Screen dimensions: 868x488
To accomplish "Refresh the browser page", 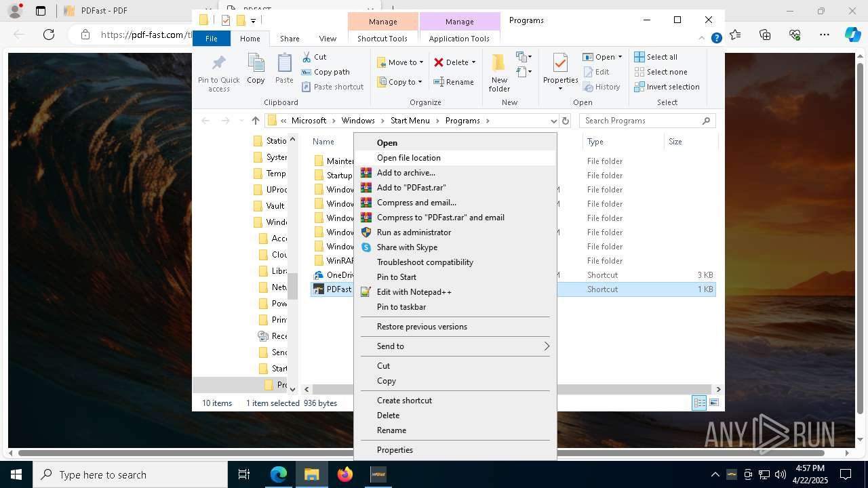I will point(49,34).
